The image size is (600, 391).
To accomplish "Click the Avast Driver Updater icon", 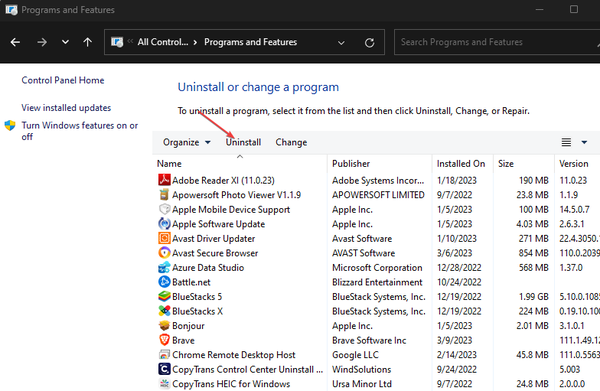I will click(x=164, y=238).
